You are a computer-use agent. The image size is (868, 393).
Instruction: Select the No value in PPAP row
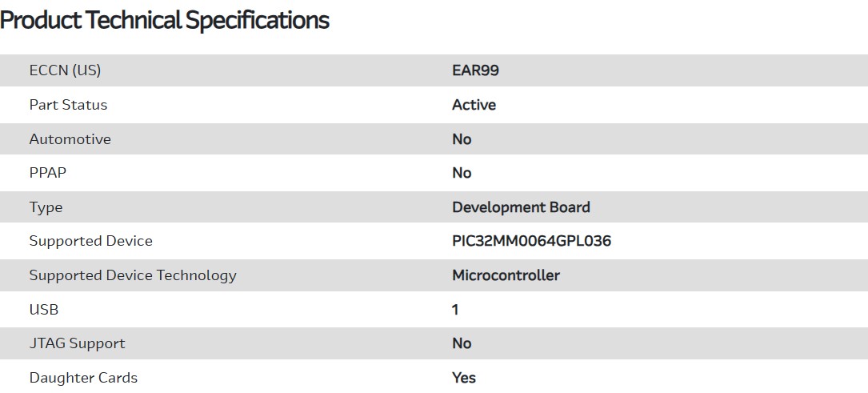coord(462,173)
